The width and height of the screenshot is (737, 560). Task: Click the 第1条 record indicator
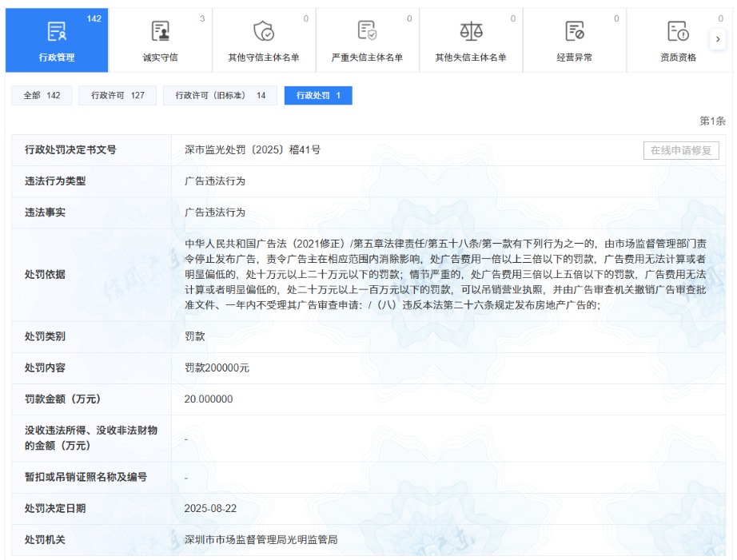point(712,121)
